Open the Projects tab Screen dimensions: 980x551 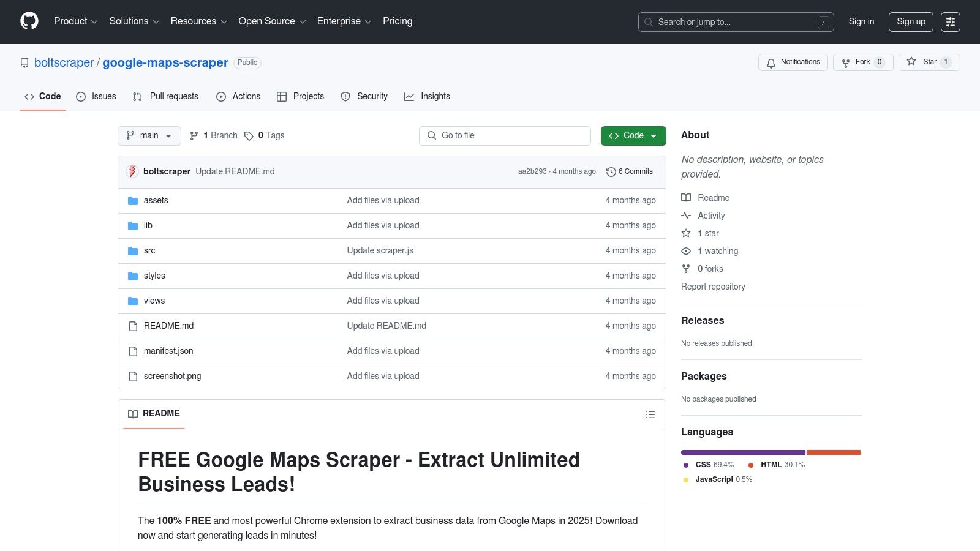click(x=300, y=96)
